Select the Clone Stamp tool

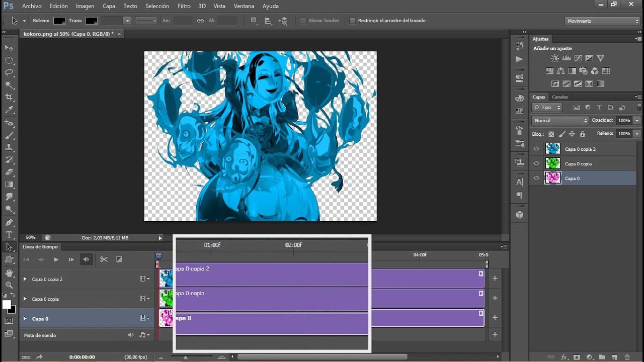tap(9, 148)
